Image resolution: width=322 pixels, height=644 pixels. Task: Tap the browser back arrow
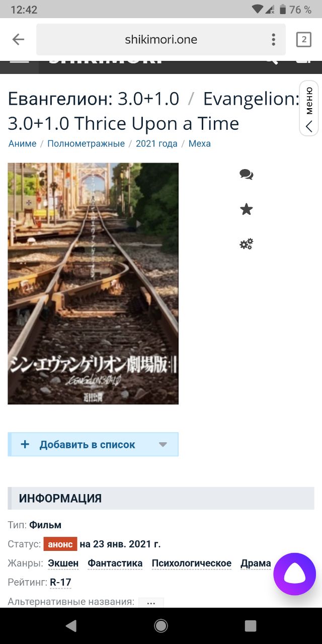18,39
